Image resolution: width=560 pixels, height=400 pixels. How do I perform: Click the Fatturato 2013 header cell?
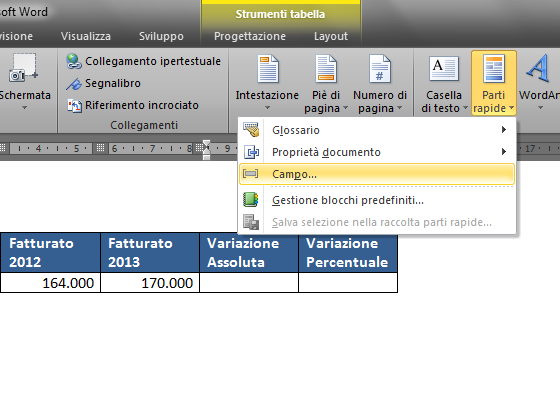(150, 252)
